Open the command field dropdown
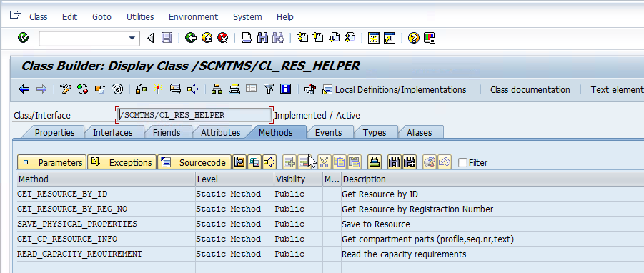The image size is (644, 273). pyautogui.click(x=132, y=38)
